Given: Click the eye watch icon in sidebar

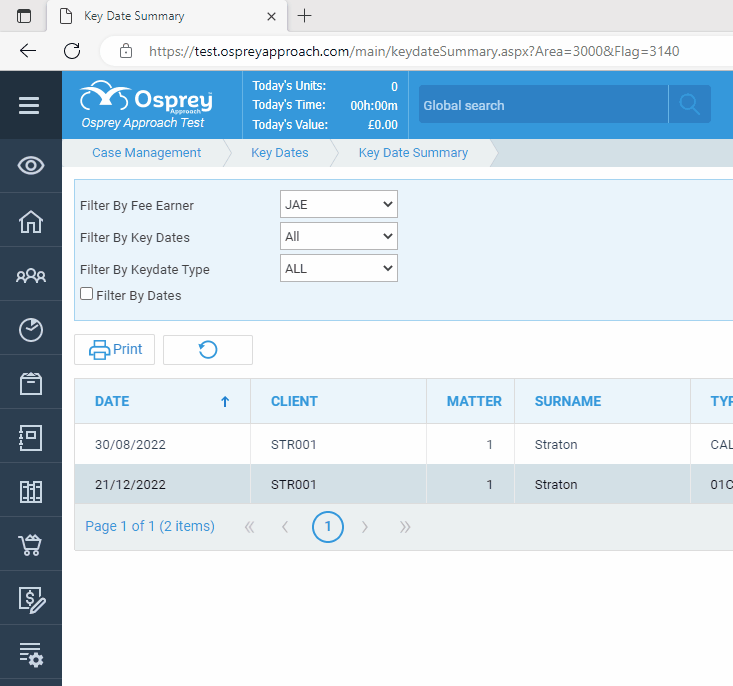Looking at the screenshot, I should [31, 166].
